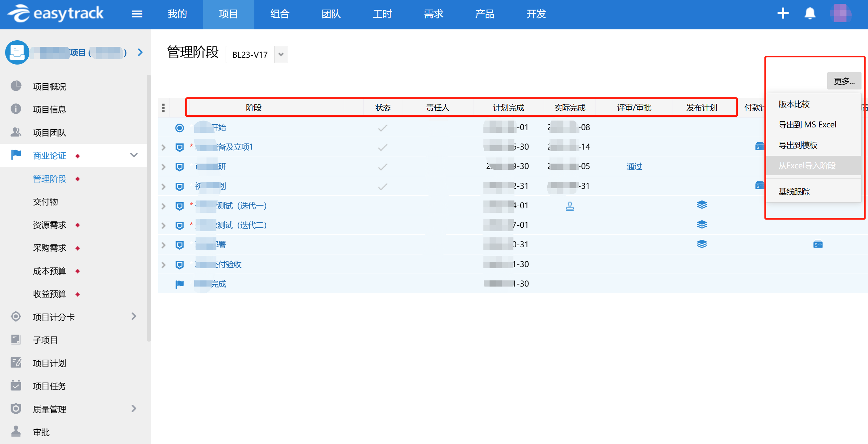Expand 项目计分卡 in sidebar
868x444 pixels.
coord(134,317)
